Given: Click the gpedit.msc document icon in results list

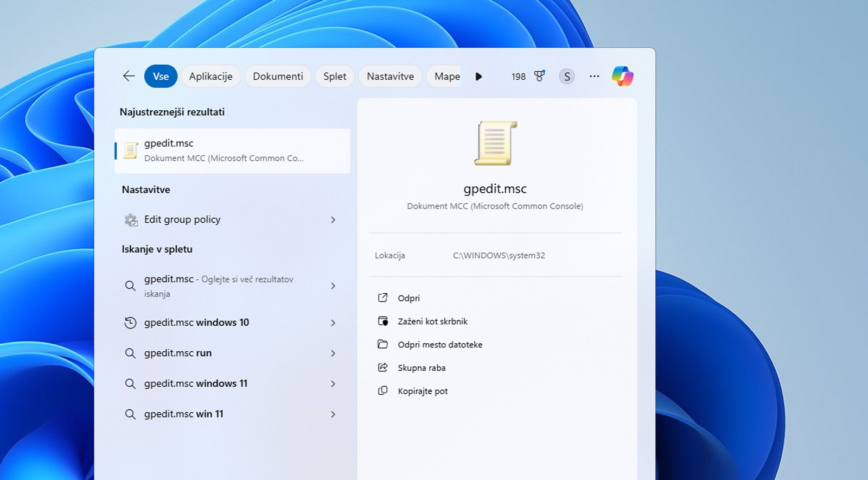Looking at the screenshot, I should 130,150.
